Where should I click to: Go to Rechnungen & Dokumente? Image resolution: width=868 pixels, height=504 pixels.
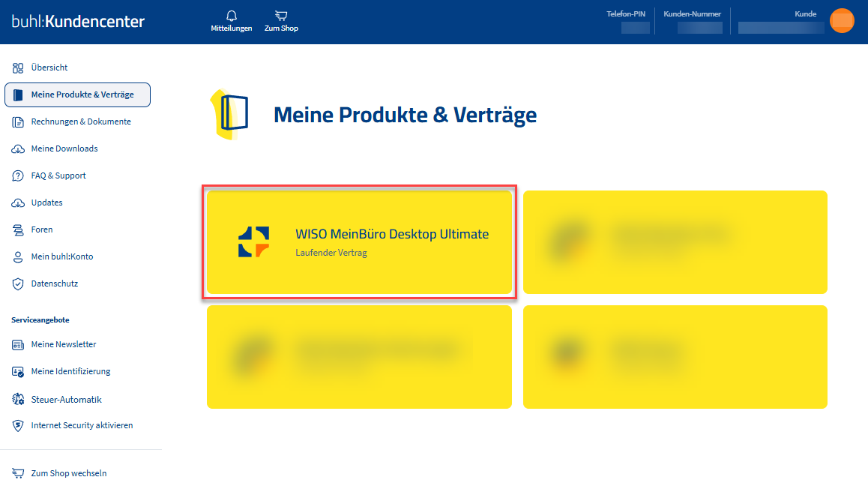pos(81,121)
